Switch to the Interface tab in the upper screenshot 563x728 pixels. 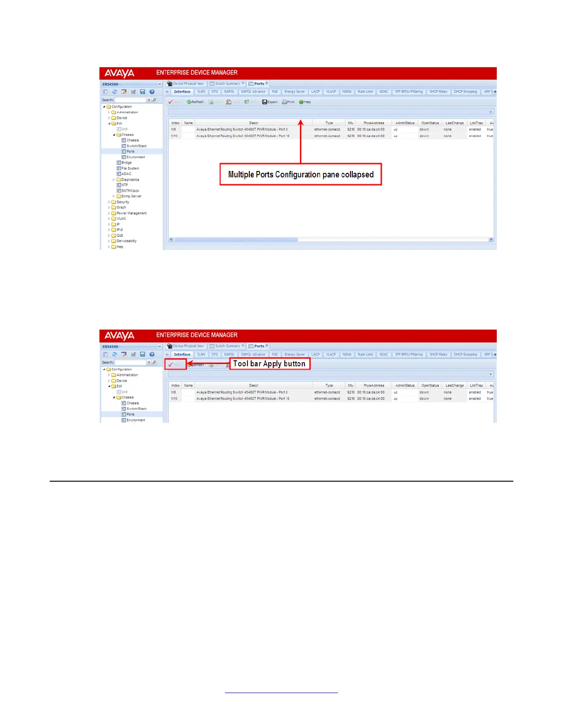(182, 92)
